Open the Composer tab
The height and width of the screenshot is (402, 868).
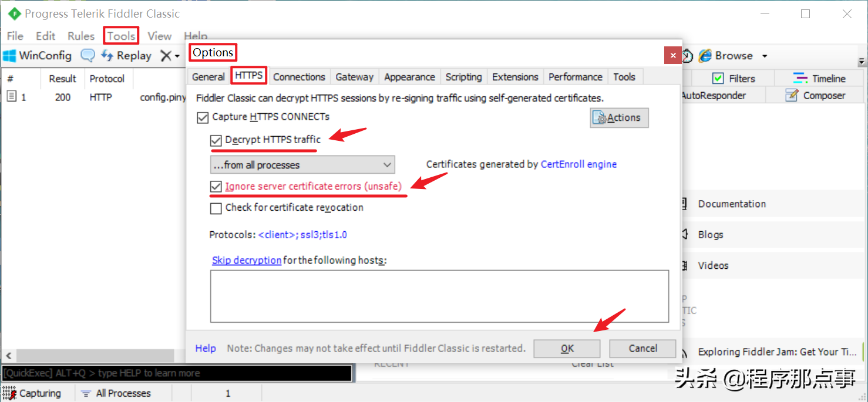pyautogui.click(x=816, y=95)
